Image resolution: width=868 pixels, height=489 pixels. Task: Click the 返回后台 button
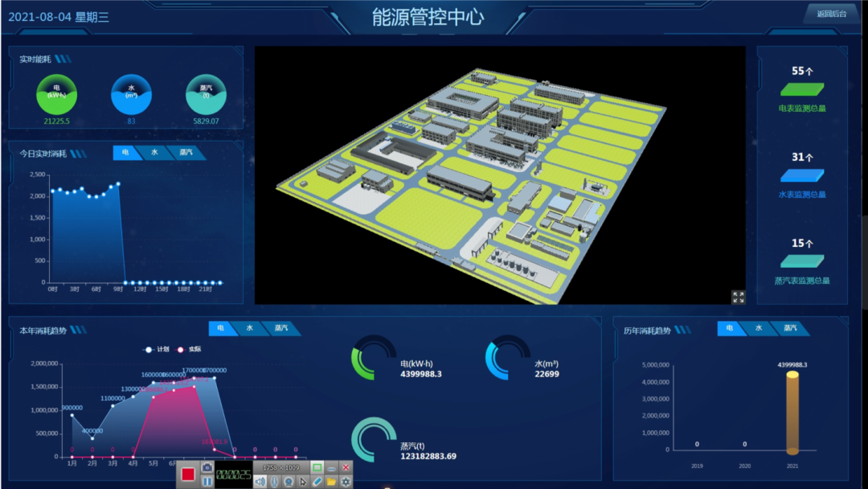coord(832,14)
